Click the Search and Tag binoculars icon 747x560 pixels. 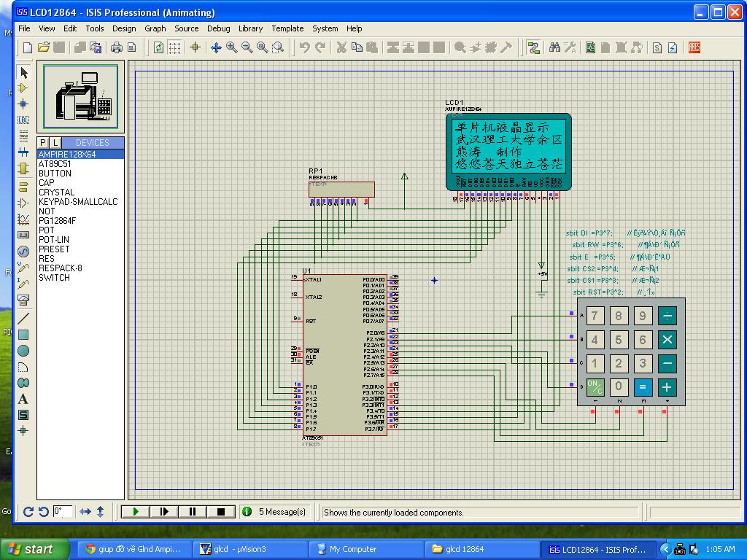[554, 47]
